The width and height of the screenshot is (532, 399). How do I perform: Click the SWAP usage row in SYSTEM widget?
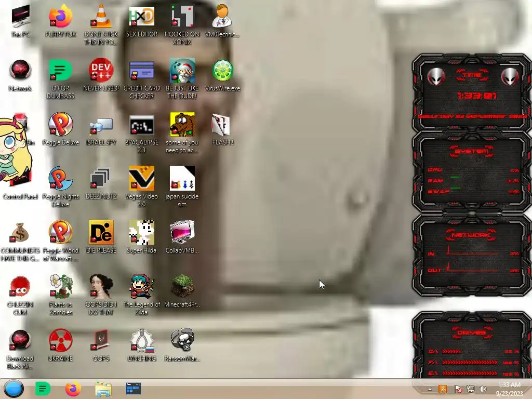pos(473,191)
